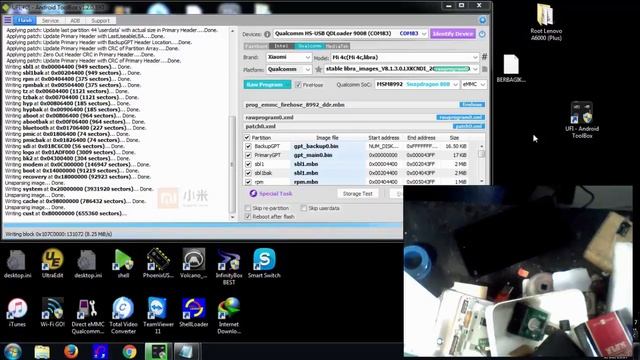Open the hamburger menu in UFI toolbox

point(8,20)
